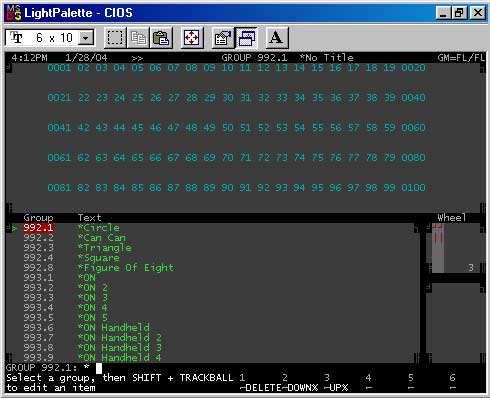Click the Paste clipboard icon
Screen dimensions: 490x398
[x=161, y=38]
